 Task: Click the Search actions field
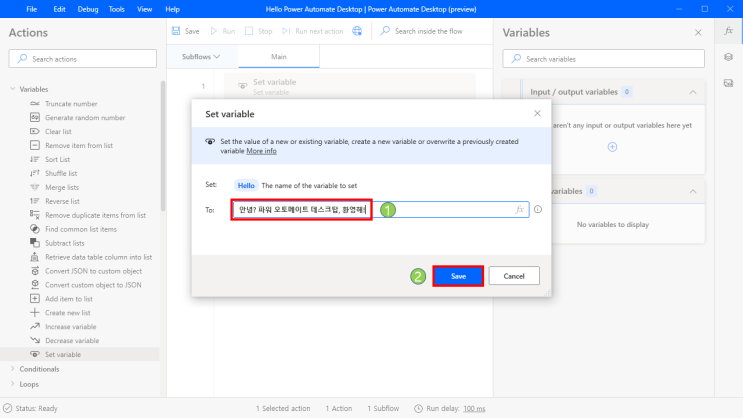[82, 59]
